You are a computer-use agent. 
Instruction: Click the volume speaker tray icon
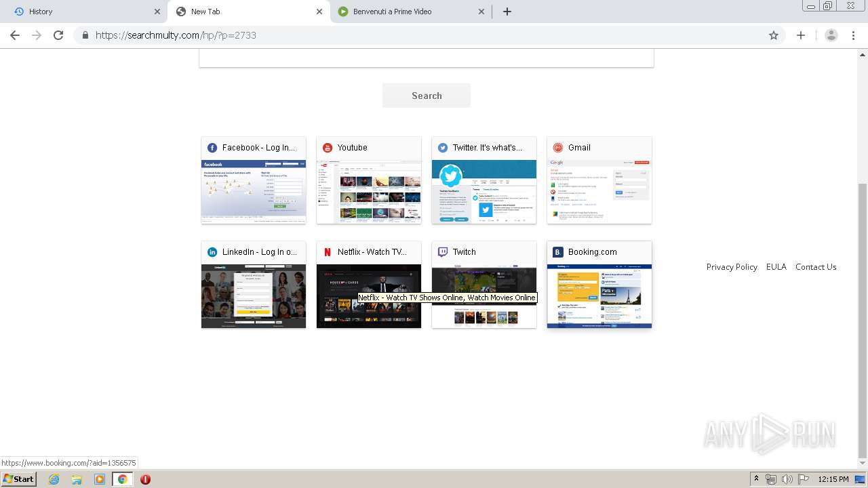(787, 479)
